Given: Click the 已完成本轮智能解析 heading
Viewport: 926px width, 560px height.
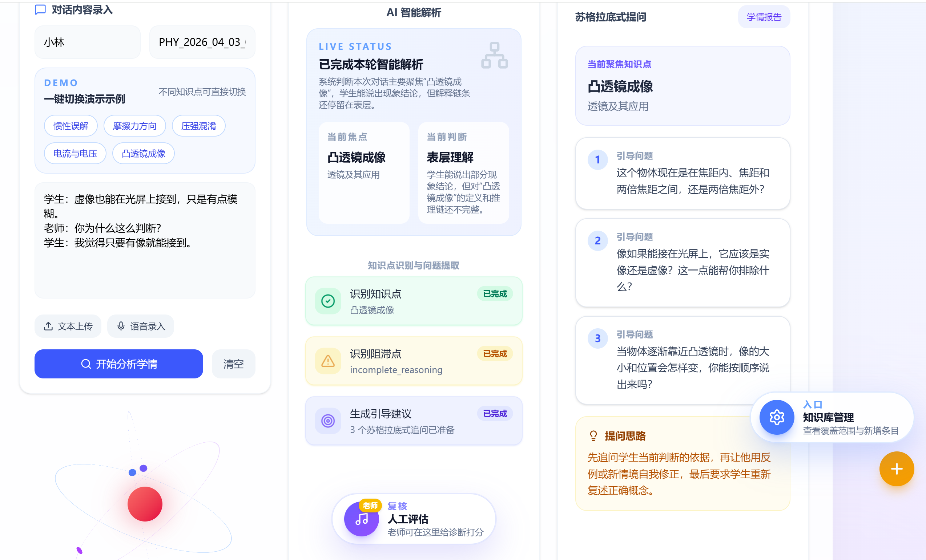Looking at the screenshot, I should click(371, 64).
